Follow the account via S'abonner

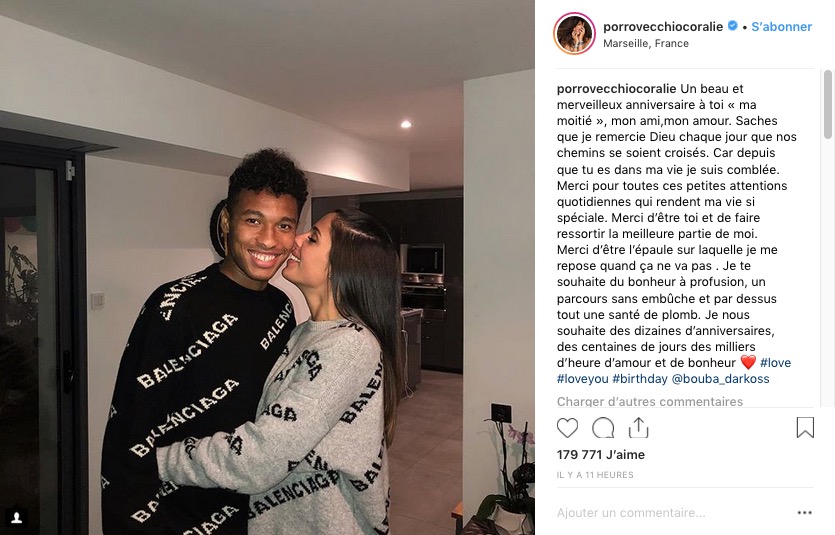tap(781, 27)
